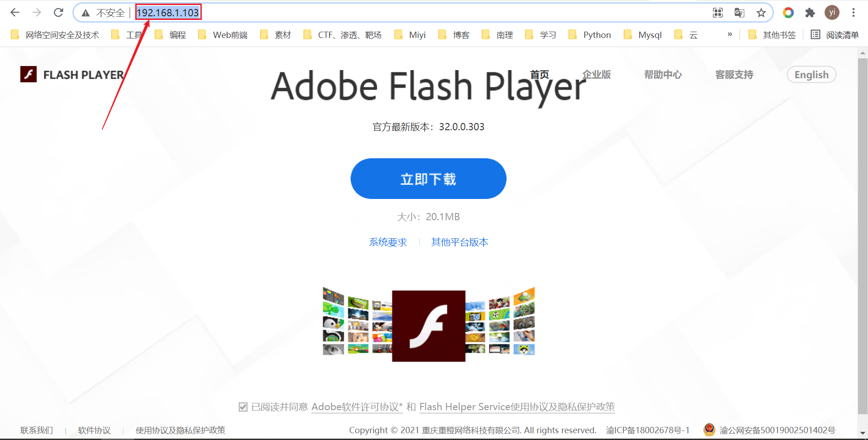Open the 工具 bookmark folder
This screenshot has height=440, width=868.
[x=127, y=35]
